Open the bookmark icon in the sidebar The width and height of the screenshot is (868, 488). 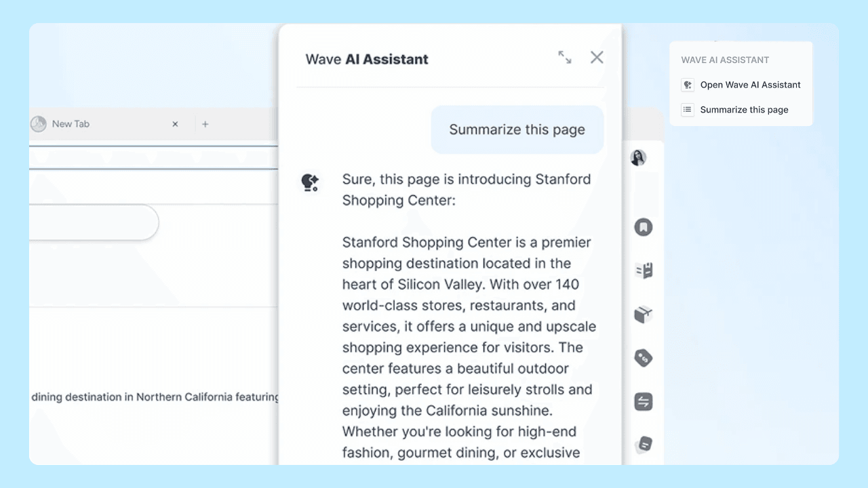point(644,227)
